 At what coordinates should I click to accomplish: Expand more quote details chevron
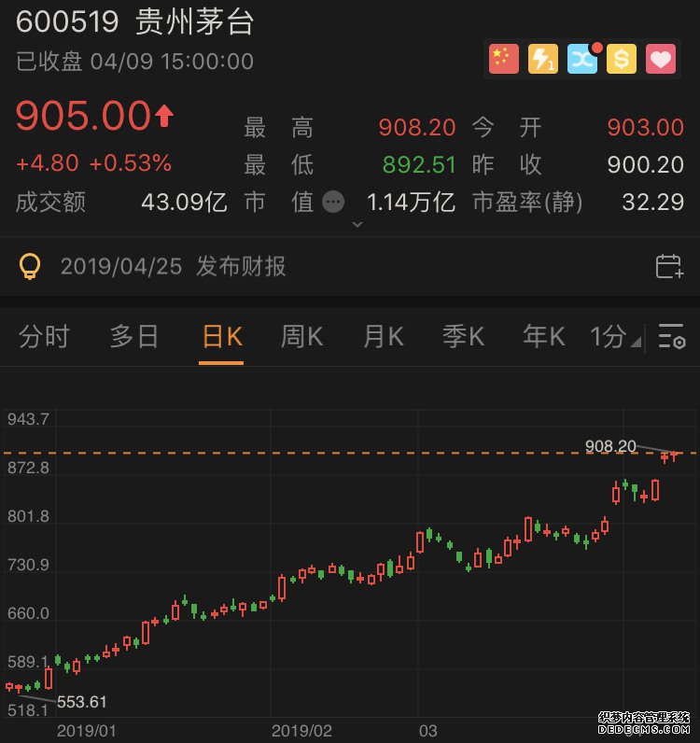[357, 225]
